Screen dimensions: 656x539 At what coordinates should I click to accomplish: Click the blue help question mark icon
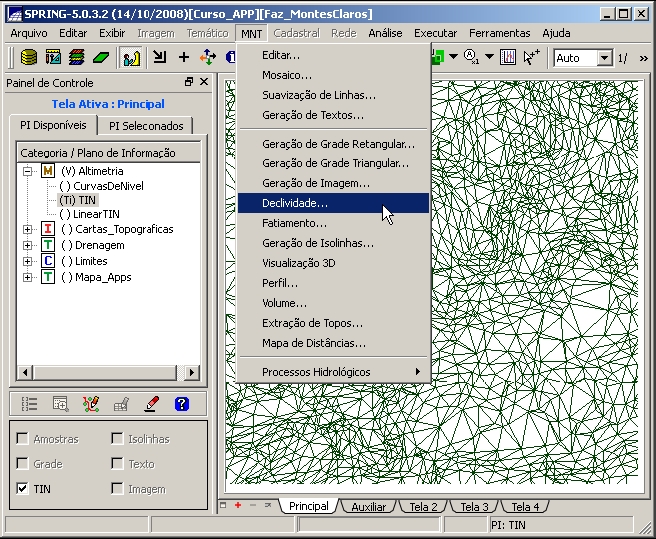(x=181, y=404)
